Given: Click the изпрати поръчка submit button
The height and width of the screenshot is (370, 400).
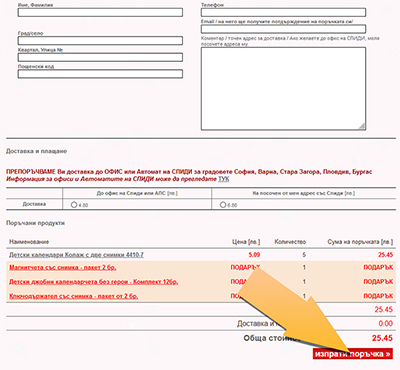Looking at the screenshot, I should [353, 354].
